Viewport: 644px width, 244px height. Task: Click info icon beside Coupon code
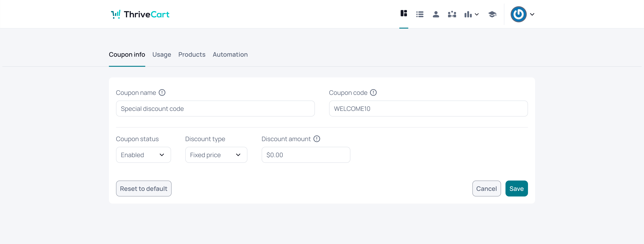(373, 93)
